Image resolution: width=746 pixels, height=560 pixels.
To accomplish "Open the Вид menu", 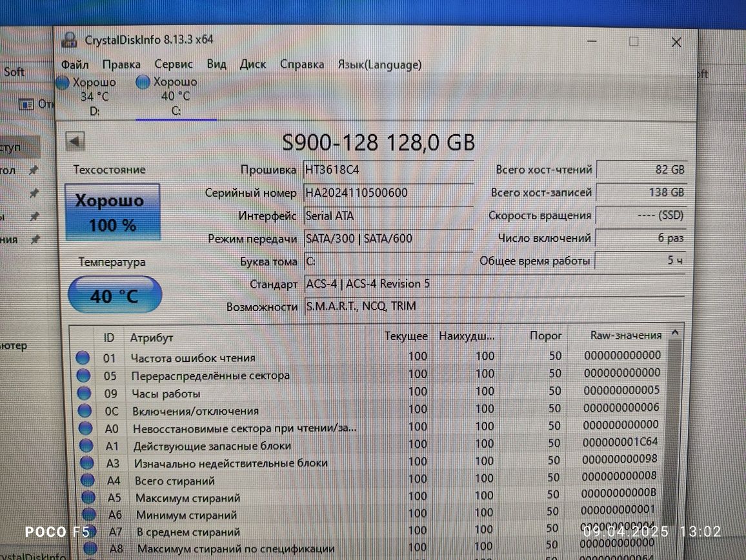I will [x=216, y=64].
